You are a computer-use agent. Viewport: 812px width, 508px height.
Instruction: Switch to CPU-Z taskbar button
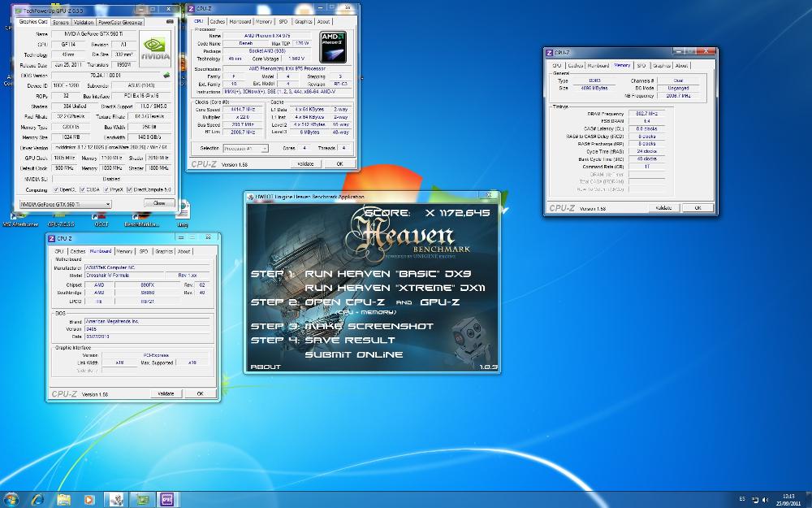click(167, 500)
